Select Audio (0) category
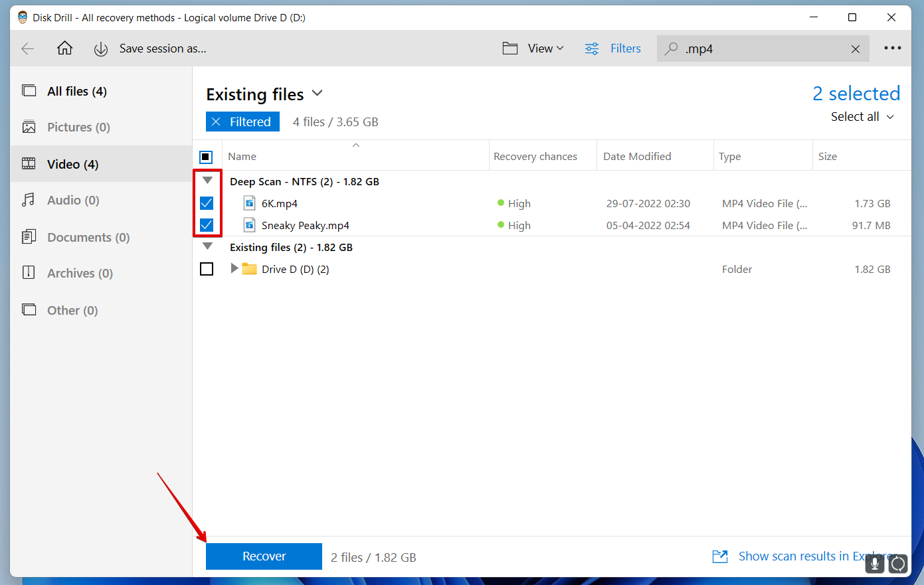 tap(101, 200)
